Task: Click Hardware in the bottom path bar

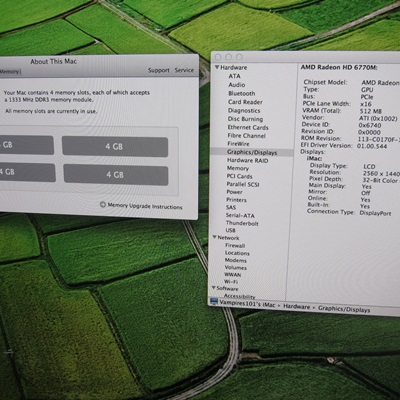Action: point(296,307)
